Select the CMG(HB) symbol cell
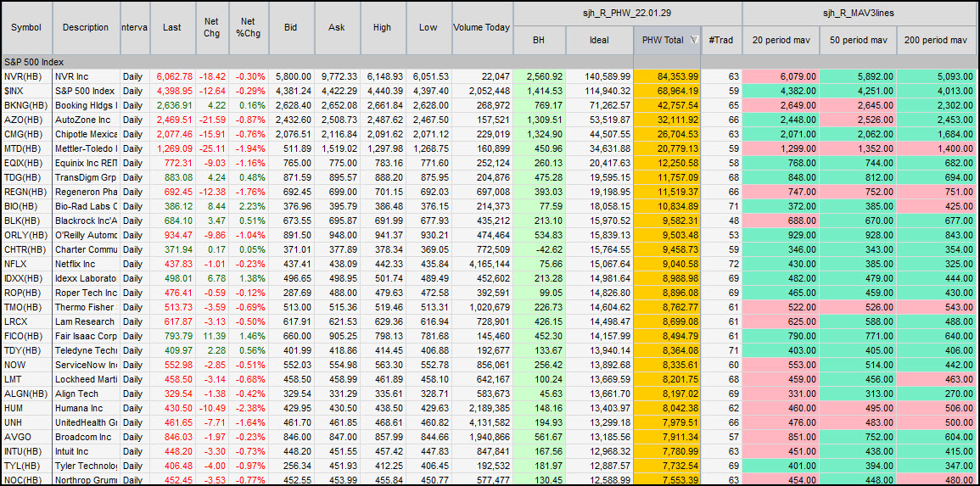The width and height of the screenshot is (980, 486). coord(27,134)
